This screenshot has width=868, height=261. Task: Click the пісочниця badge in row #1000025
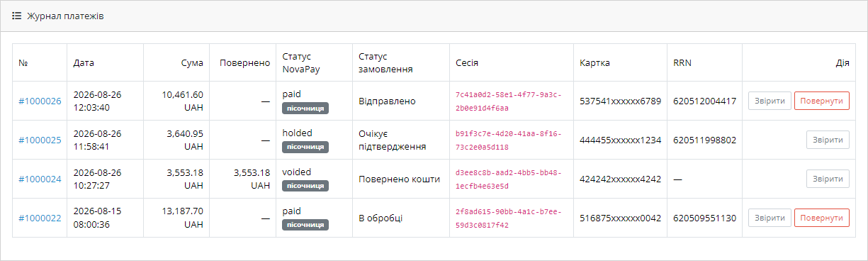coord(305,147)
